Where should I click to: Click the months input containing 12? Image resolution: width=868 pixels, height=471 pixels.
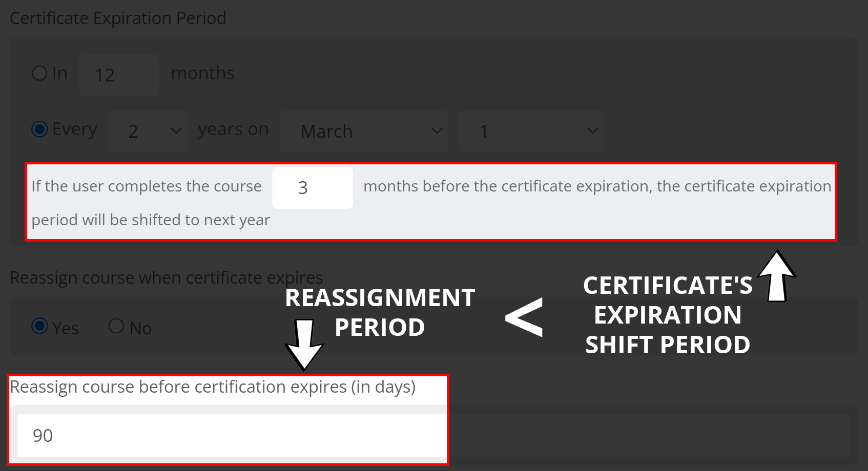click(x=118, y=75)
